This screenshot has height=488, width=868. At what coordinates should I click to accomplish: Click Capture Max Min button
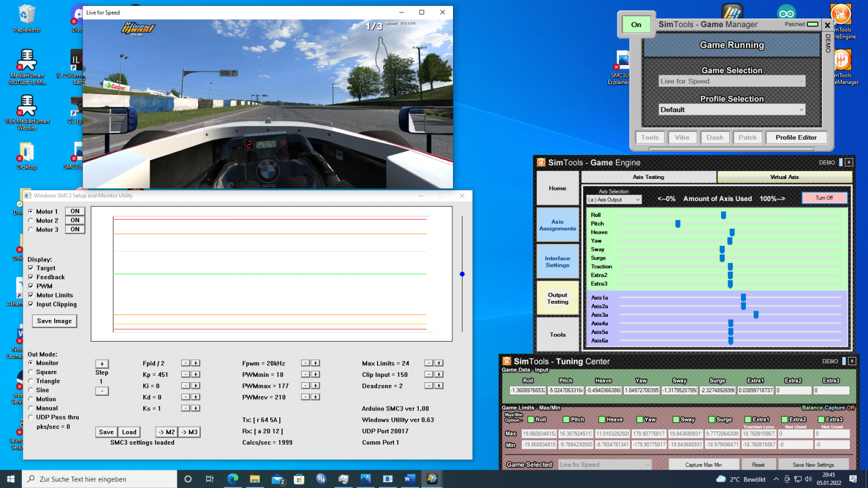click(x=703, y=465)
